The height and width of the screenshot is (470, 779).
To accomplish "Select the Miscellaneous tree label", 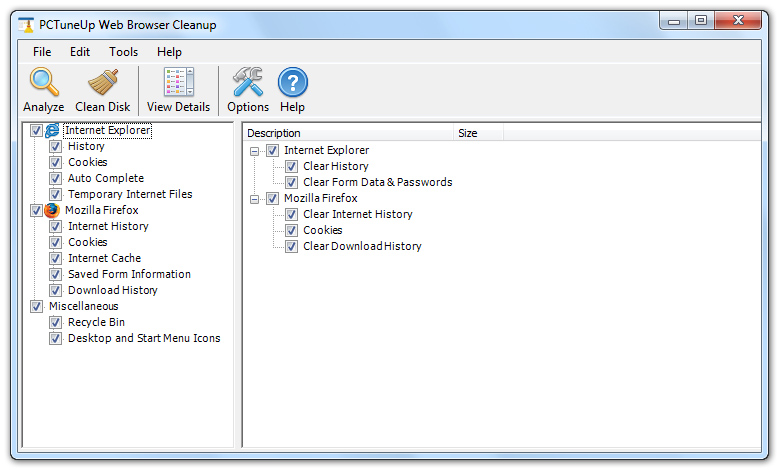I will [x=83, y=306].
